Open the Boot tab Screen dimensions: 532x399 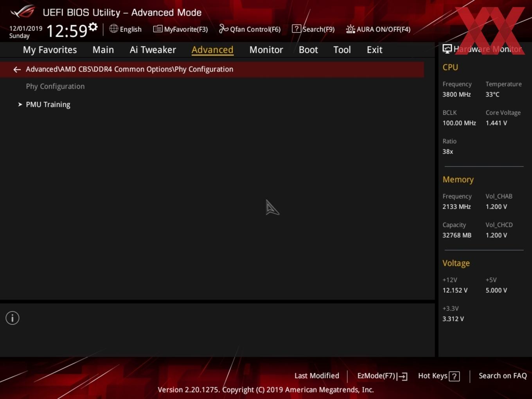(308, 50)
